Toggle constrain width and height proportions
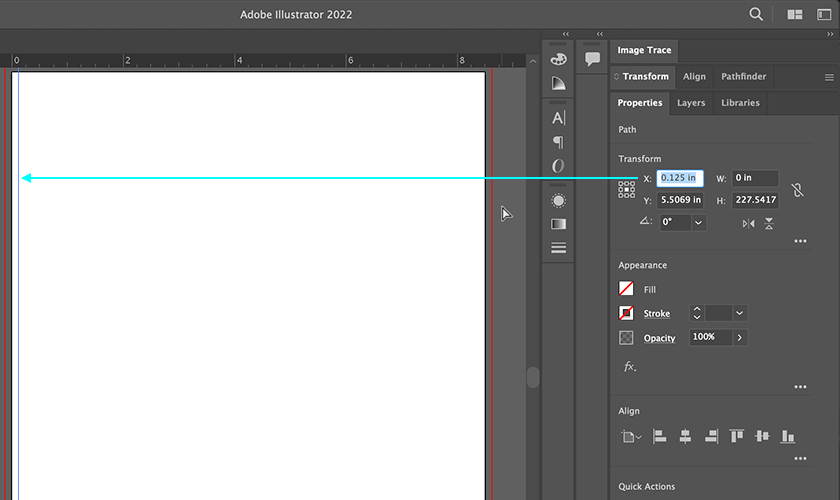 798,190
